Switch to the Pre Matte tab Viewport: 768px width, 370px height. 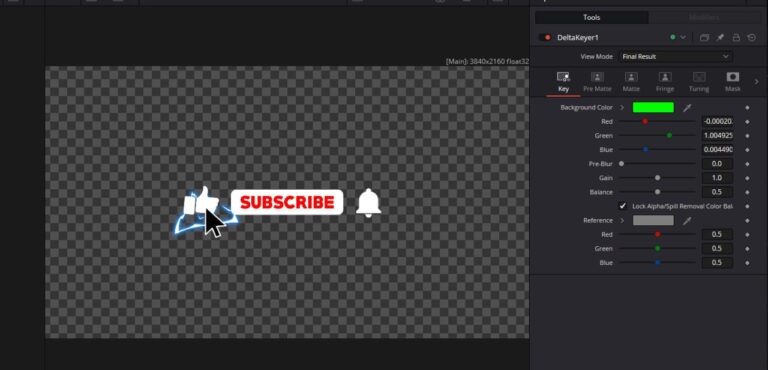[x=597, y=82]
